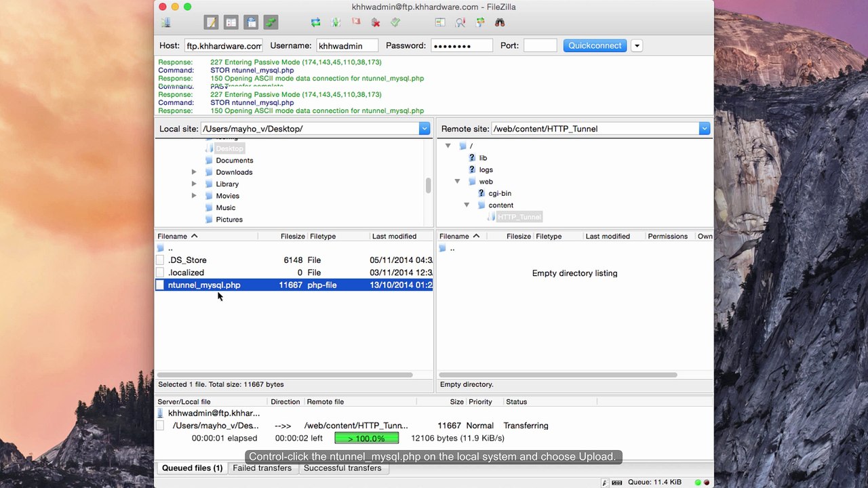
Task: Select HTTP_Tunnel in the remote tree
Action: click(519, 217)
